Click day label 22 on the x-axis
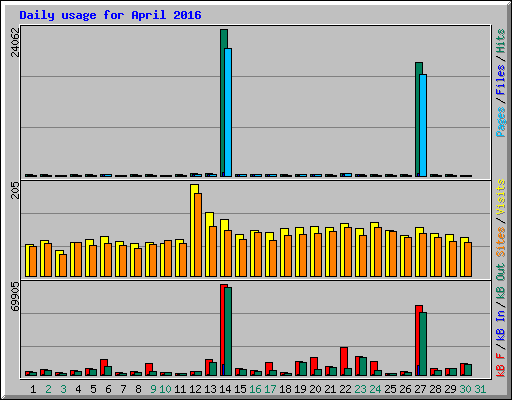 tap(345, 389)
